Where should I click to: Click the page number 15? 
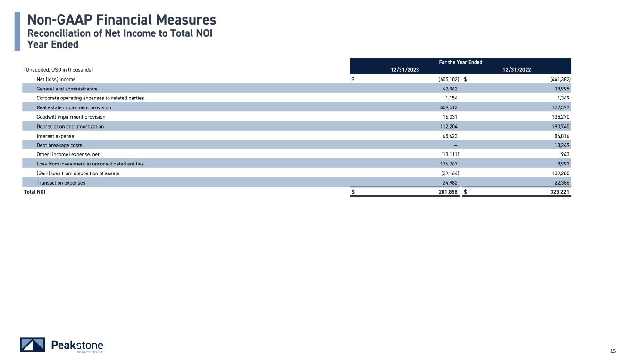pyautogui.click(x=613, y=351)
